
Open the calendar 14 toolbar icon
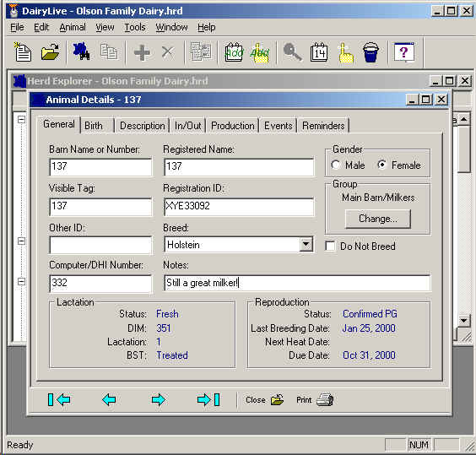coord(319,52)
